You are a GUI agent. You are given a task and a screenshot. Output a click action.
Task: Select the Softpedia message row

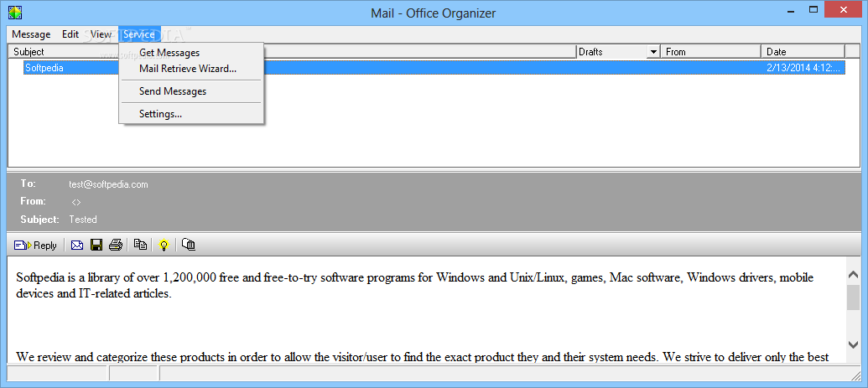tap(434, 68)
